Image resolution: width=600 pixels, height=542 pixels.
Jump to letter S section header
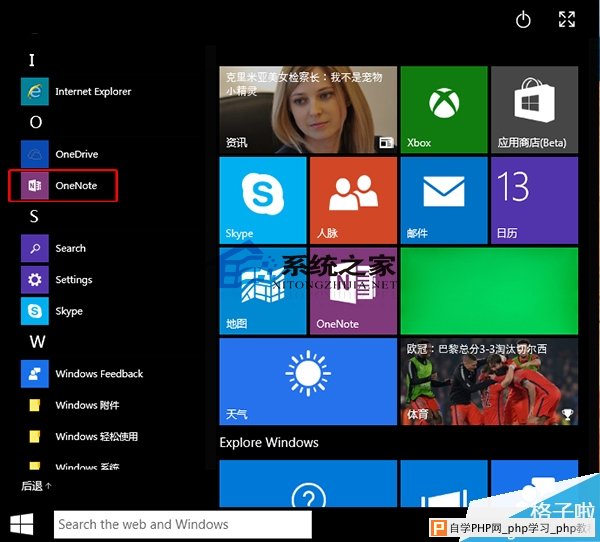click(x=34, y=217)
